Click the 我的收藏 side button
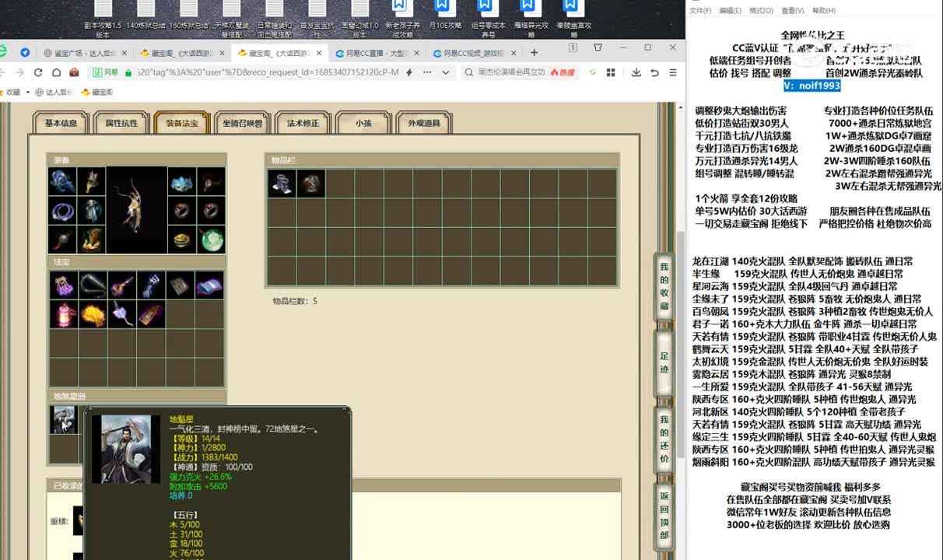 (x=664, y=286)
